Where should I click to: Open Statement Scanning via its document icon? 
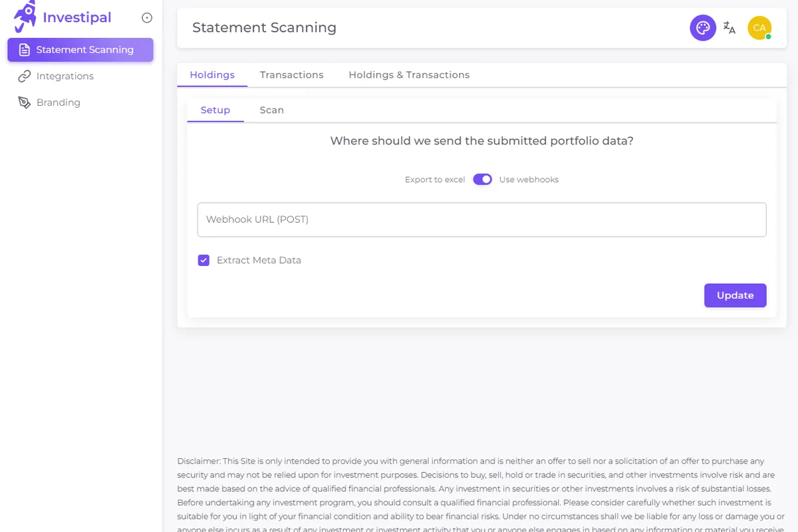pyautogui.click(x=25, y=50)
